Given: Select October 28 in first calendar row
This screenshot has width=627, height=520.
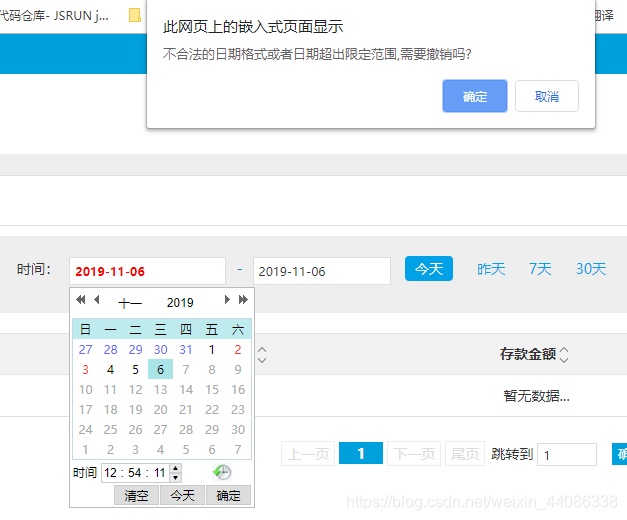Looking at the screenshot, I should pyautogui.click(x=110, y=349).
